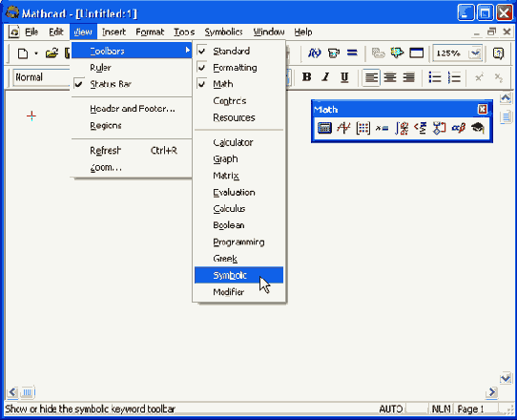The height and width of the screenshot is (420, 517).
Task: Choose Zoom... in the View menu
Action: 132,168
